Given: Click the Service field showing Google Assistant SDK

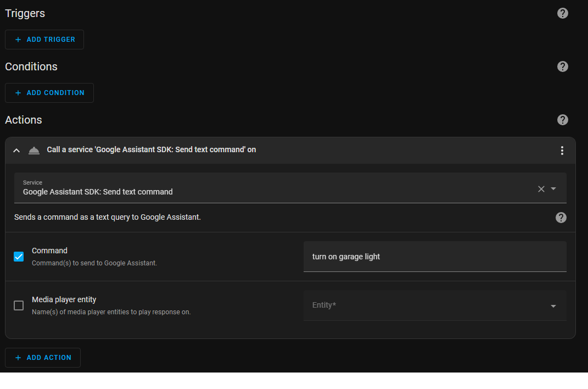Looking at the screenshot, I should [x=275, y=188].
